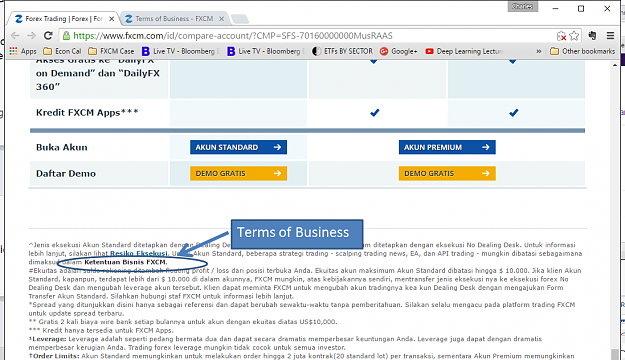Image resolution: width=625 pixels, height=360 pixels.
Task: Click DEMO GRATIS under Akun Standard
Action: pyautogui.click(x=238, y=173)
